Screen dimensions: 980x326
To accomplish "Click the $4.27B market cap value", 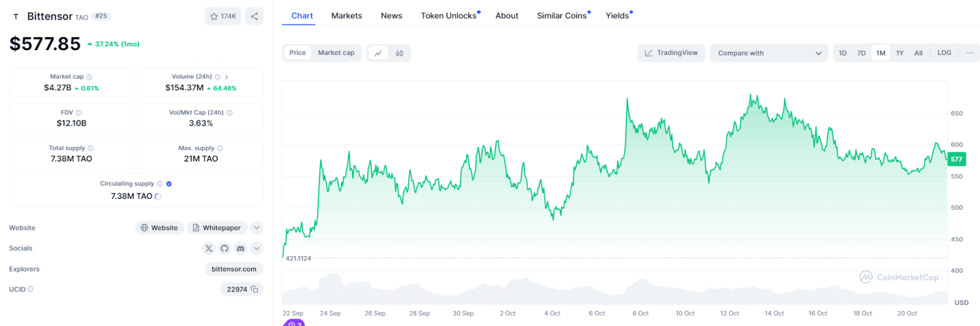I will 58,87.
